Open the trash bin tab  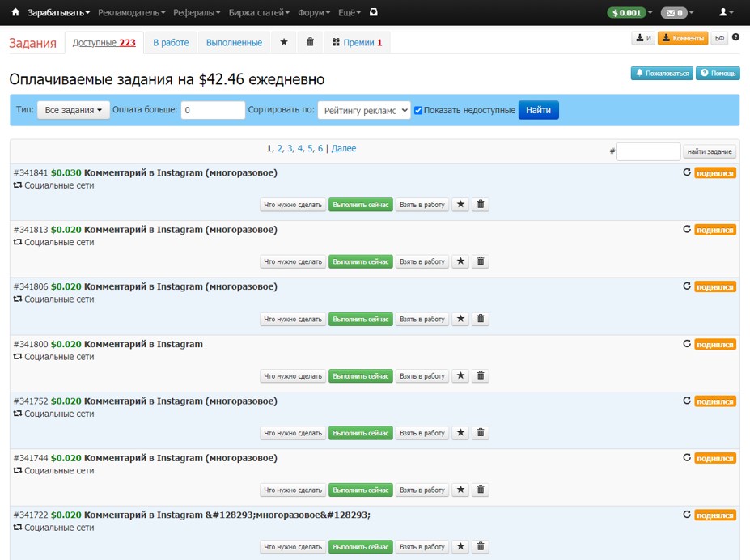[x=310, y=42]
